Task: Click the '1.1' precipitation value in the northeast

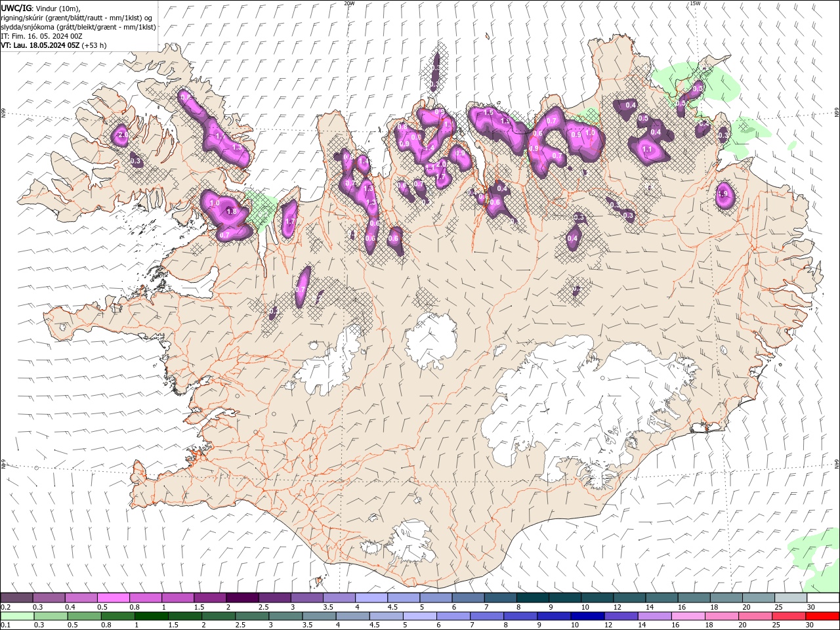Action: [647, 150]
